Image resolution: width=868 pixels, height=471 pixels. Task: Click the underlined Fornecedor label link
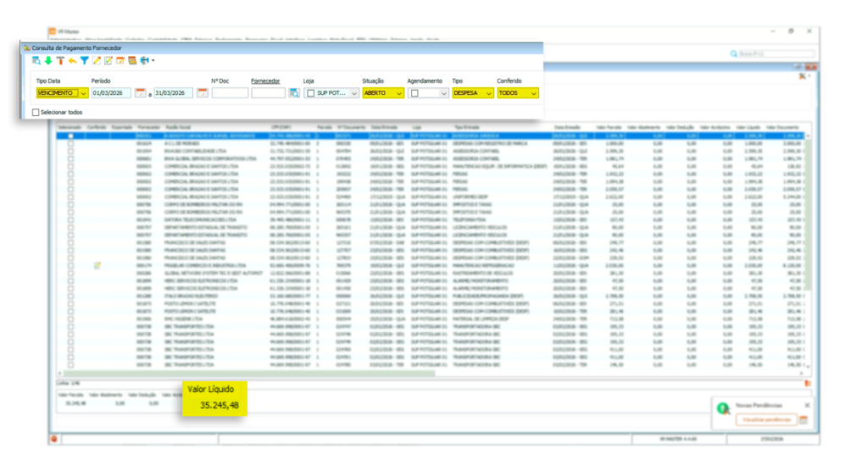[265, 81]
